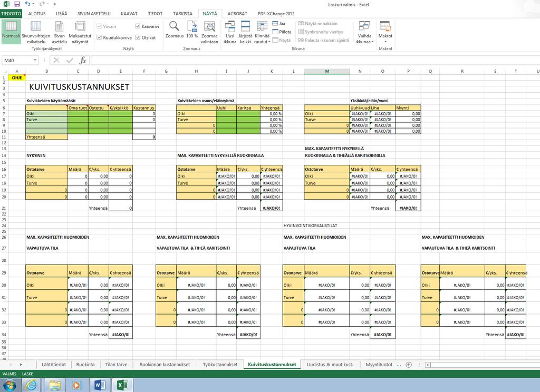Screen dimensions: 540x392
Task: Click Zoomaa valintaan zoom to selection
Action: tap(209, 32)
